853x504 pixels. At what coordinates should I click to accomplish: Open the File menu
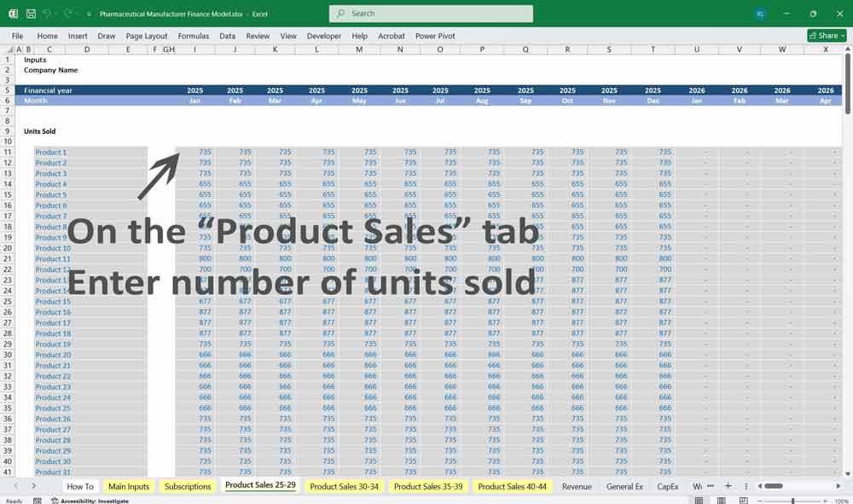click(17, 36)
